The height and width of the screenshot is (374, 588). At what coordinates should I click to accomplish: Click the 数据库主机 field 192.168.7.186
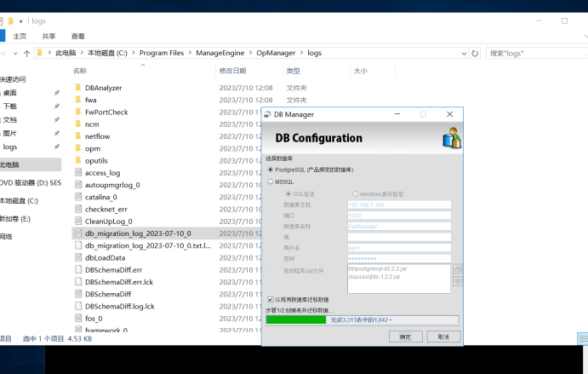click(399, 204)
